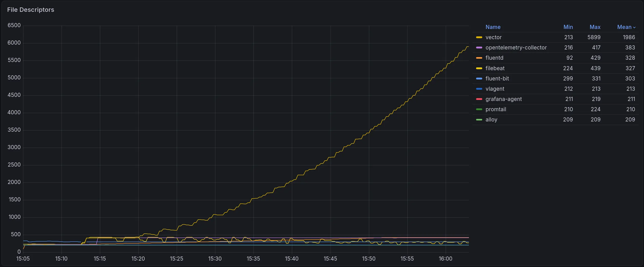
Task: Sort legend by the Name column header
Action: point(493,27)
